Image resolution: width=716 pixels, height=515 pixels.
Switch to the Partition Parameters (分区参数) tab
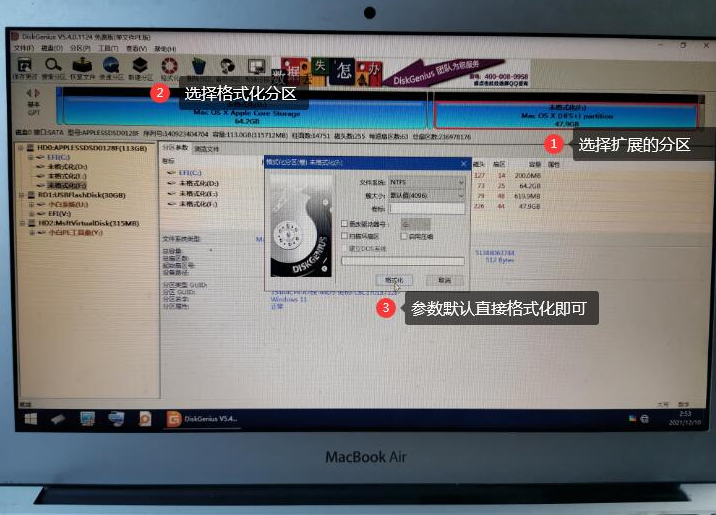pyautogui.click(x=175, y=147)
